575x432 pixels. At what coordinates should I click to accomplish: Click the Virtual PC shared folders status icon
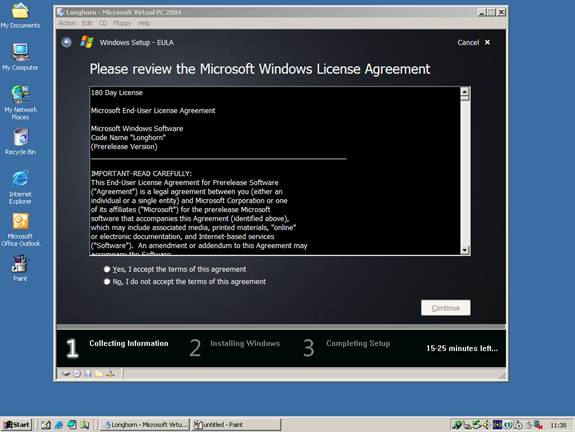[99, 374]
